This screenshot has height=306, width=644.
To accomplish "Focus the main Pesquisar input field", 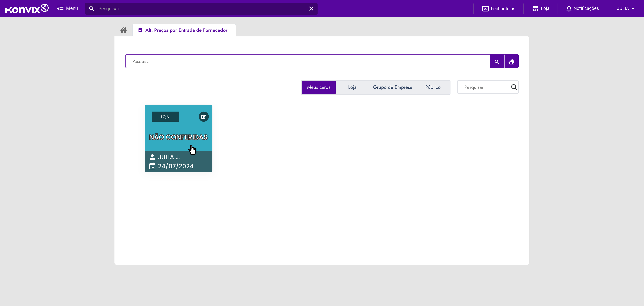I will [x=307, y=61].
